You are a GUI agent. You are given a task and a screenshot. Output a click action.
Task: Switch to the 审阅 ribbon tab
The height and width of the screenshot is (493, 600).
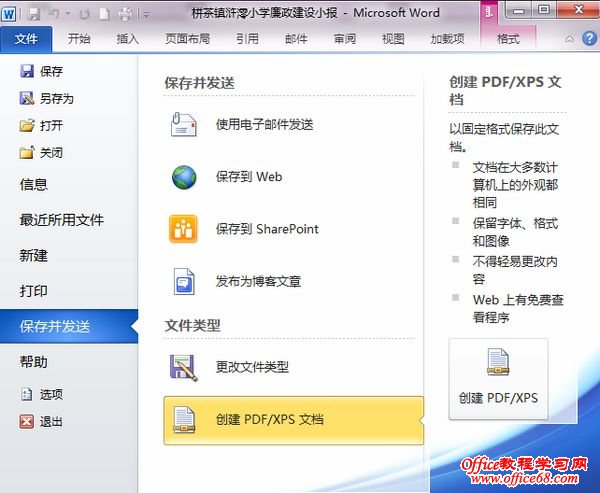[x=344, y=39]
